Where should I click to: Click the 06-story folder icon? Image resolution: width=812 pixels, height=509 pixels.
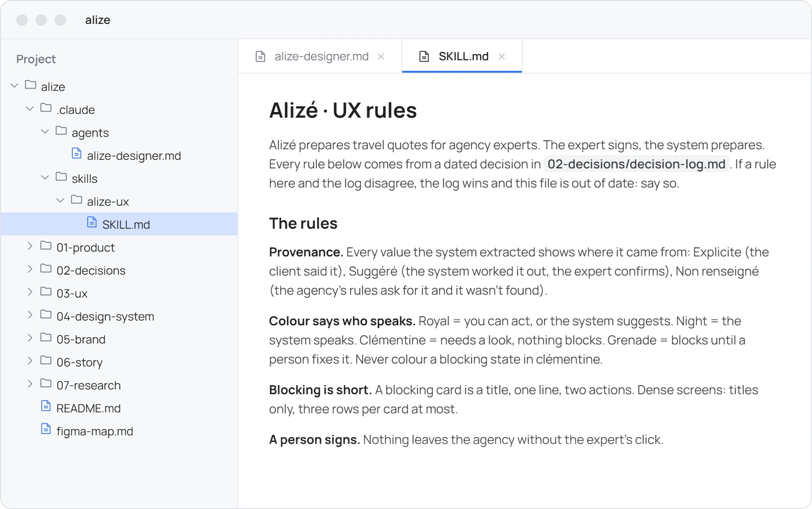click(46, 360)
